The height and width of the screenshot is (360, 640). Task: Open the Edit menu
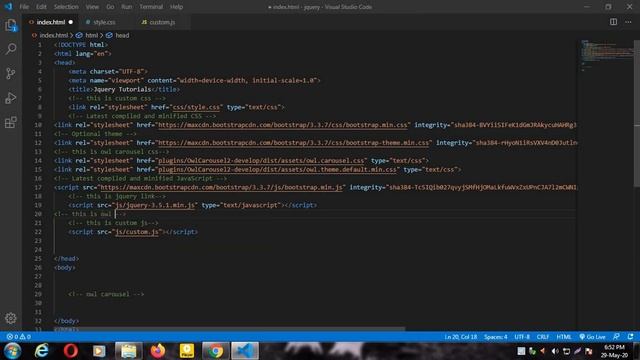[41, 7]
